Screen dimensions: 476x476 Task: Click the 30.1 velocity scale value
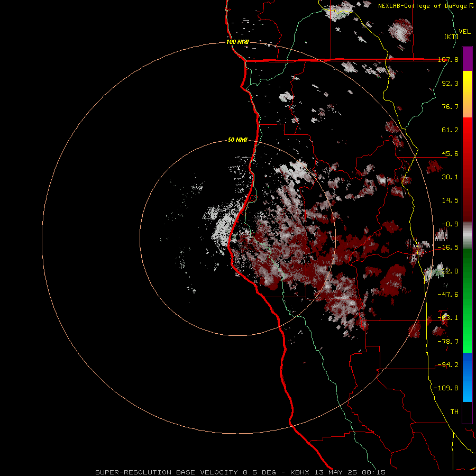450,177
